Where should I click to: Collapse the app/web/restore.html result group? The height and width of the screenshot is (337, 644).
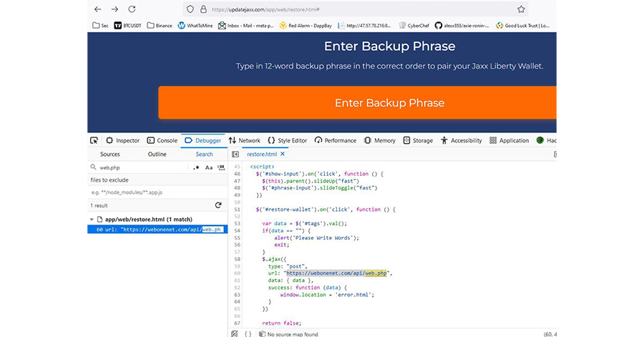92,220
